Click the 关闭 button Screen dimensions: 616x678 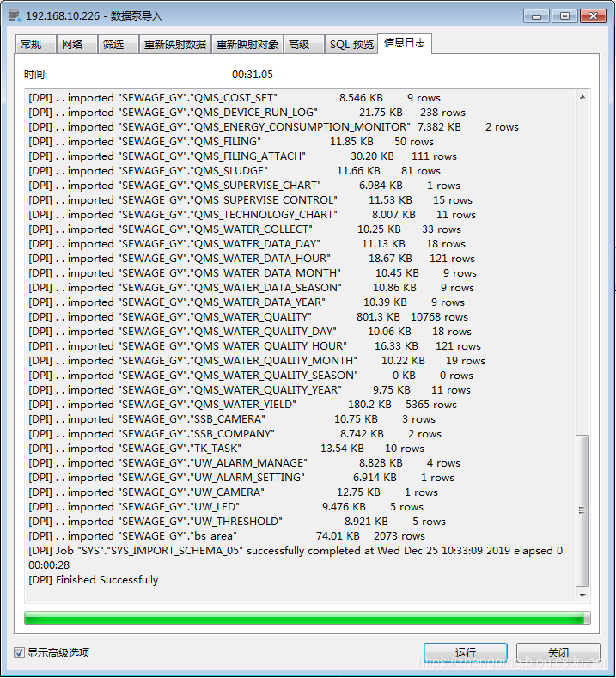(558, 652)
